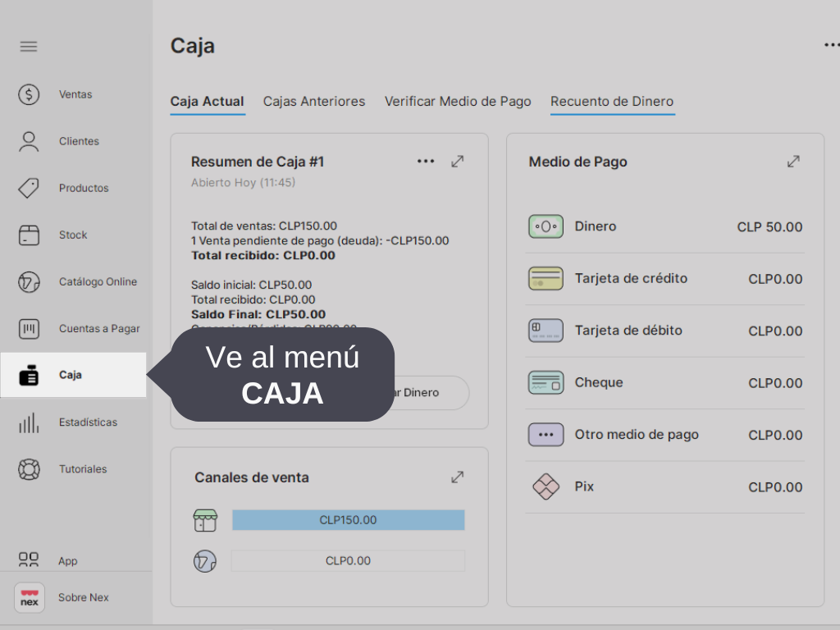Click the Total de ventas: CLP150.00 line
The height and width of the screenshot is (630, 840).
tap(264, 226)
